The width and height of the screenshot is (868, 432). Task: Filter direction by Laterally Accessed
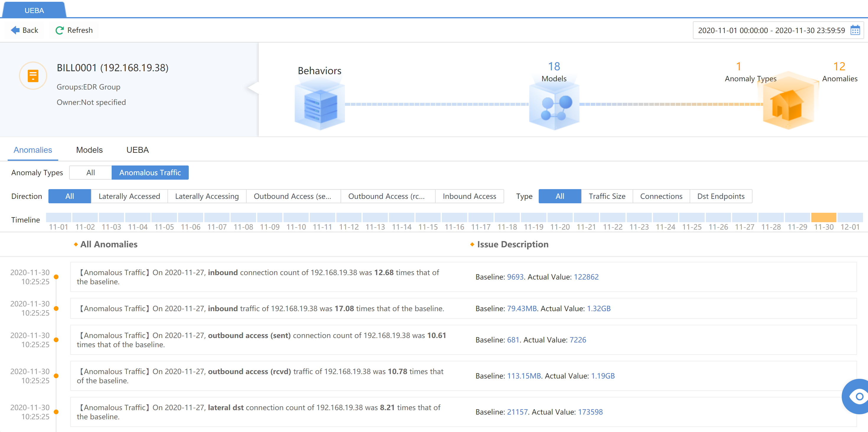pyautogui.click(x=129, y=196)
